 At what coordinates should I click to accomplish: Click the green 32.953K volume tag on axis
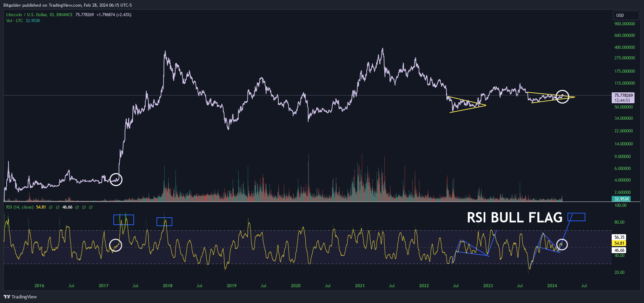pyautogui.click(x=621, y=199)
